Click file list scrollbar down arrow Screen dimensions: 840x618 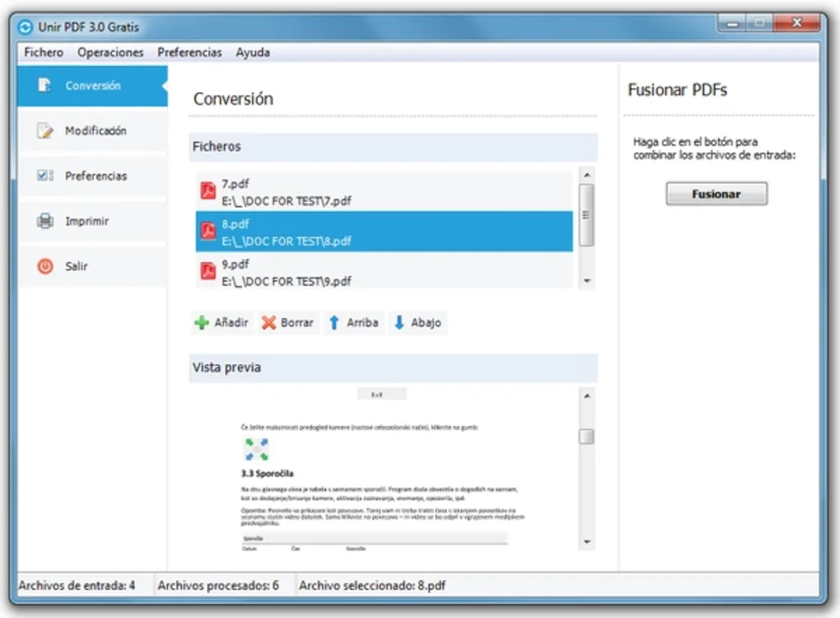pos(586,281)
